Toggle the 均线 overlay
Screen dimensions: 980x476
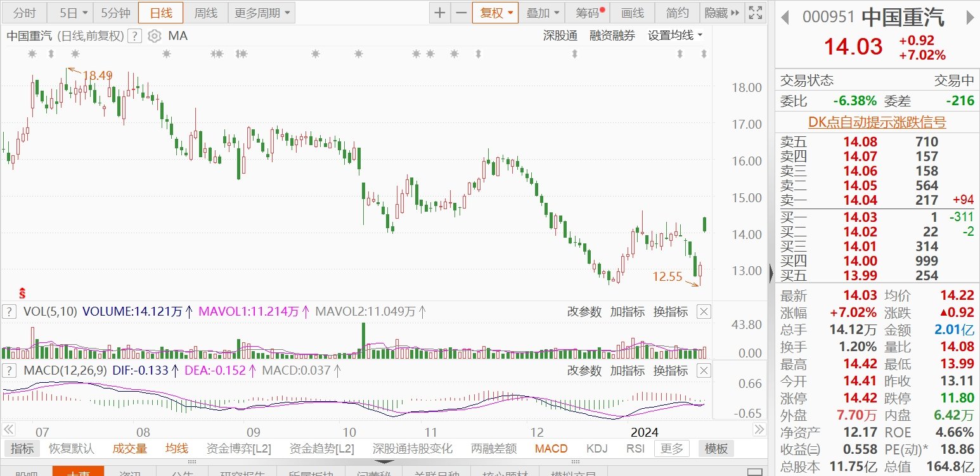coord(177,449)
